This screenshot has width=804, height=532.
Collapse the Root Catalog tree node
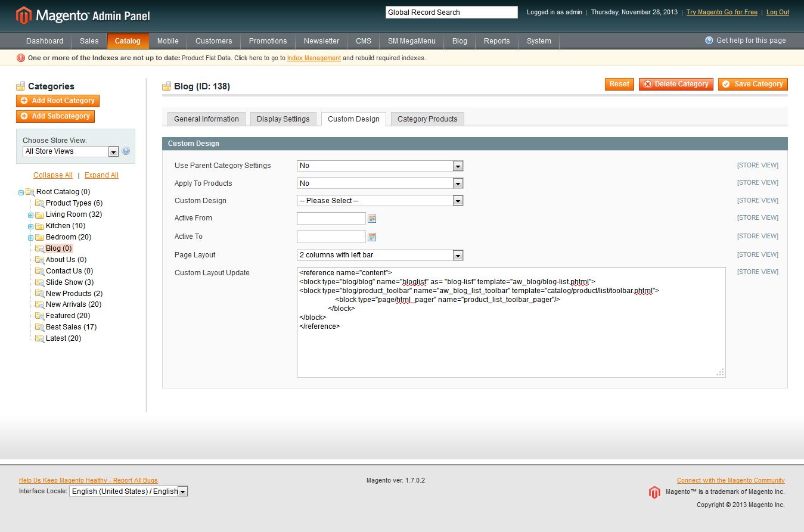(x=21, y=192)
